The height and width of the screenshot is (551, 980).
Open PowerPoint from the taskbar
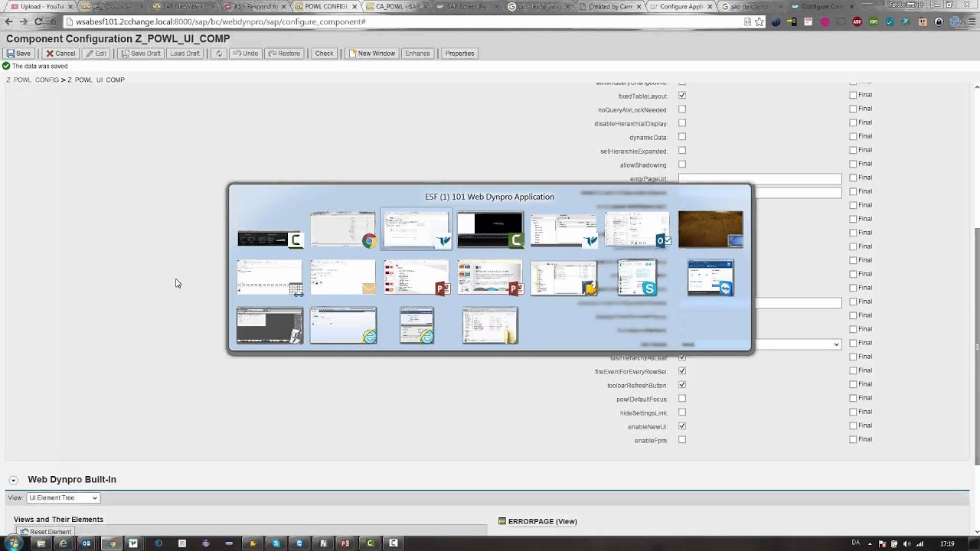tap(346, 543)
